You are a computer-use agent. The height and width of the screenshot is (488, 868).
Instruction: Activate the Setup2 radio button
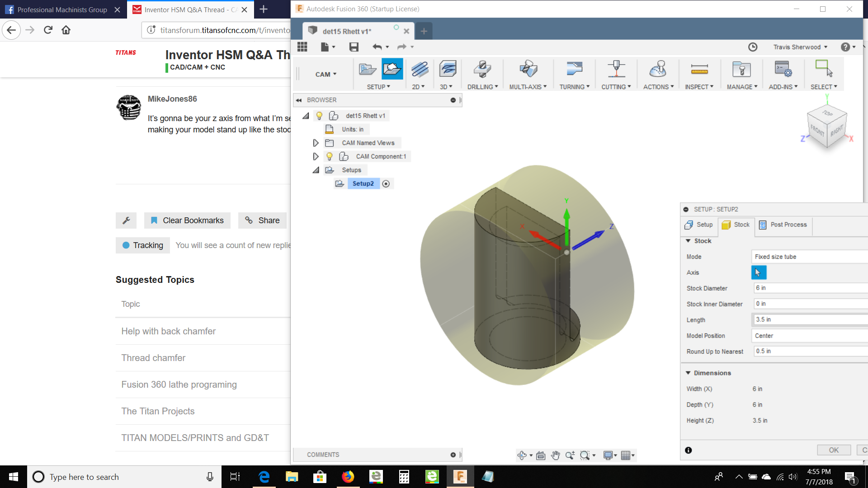[386, 183]
